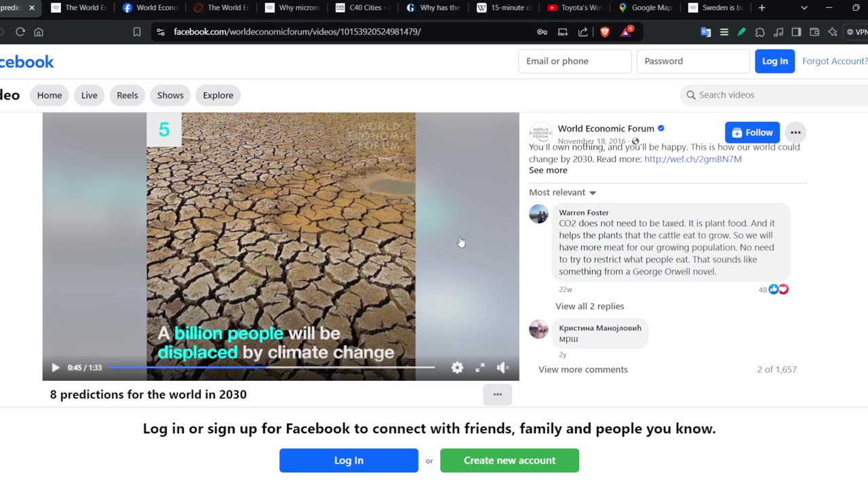The height and width of the screenshot is (488, 868).
Task: Open the Forgot Account link
Action: (x=835, y=61)
